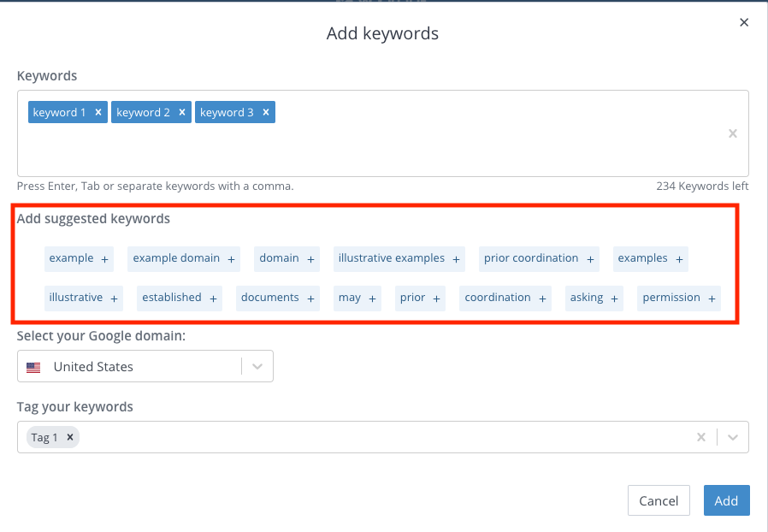Add suggested keyword 'coordination'
Screen dimensions: 768x532
(x=505, y=298)
